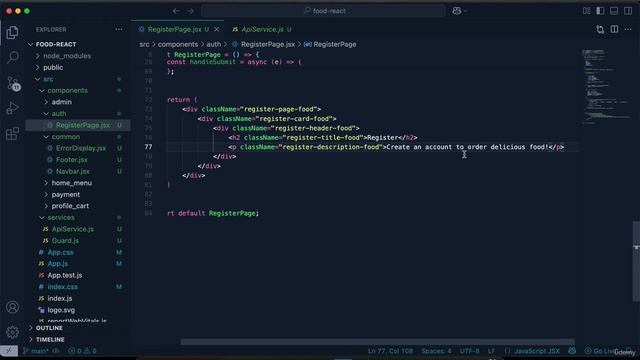This screenshot has height=360, width=640.
Task: Toggle primary side bar visibility
Action: pyautogui.click(x=600, y=11)
